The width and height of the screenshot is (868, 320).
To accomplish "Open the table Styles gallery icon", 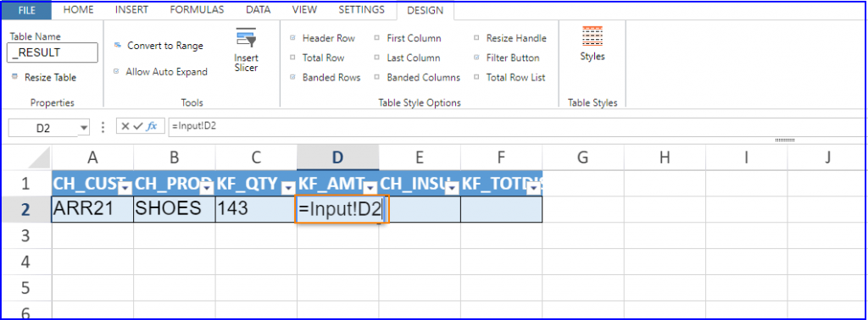I will click(593, 36).
